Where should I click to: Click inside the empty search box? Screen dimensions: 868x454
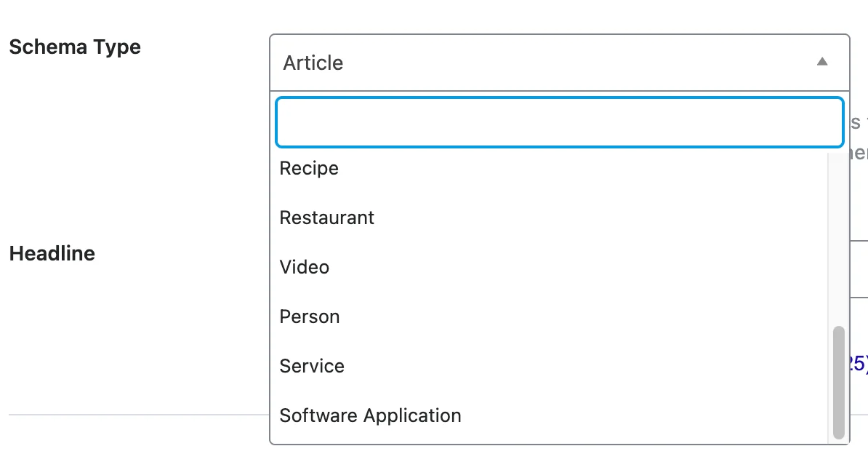558,122
